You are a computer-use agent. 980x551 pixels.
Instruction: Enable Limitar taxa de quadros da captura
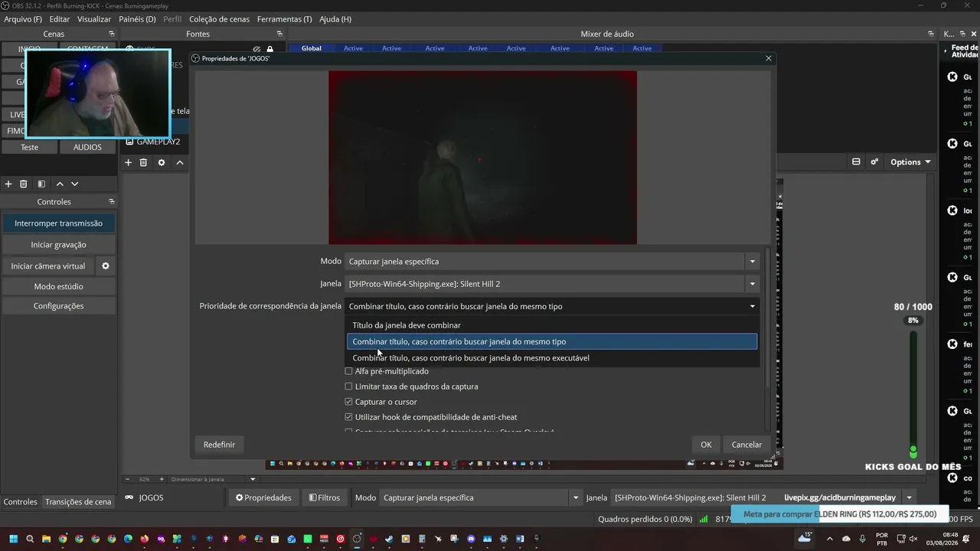point(348,386)
